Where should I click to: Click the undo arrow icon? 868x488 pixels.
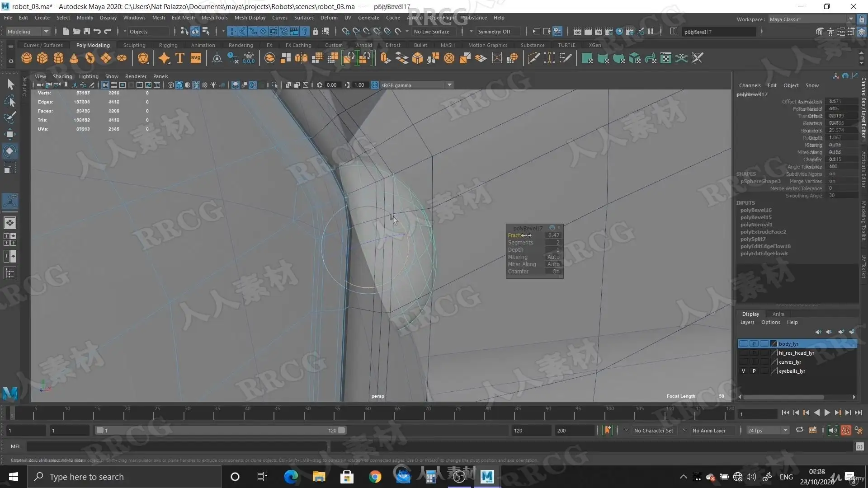pyautogui.click(x=97, y=31)
